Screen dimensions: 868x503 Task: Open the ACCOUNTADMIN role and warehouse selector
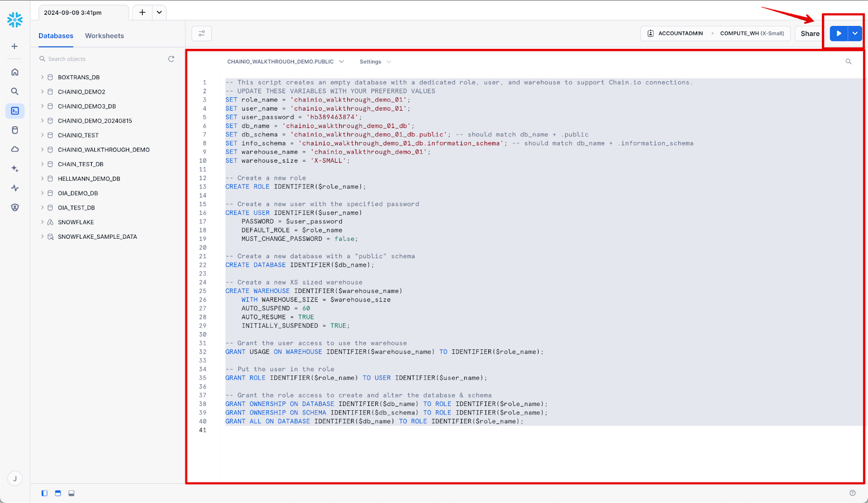(716, 34)
